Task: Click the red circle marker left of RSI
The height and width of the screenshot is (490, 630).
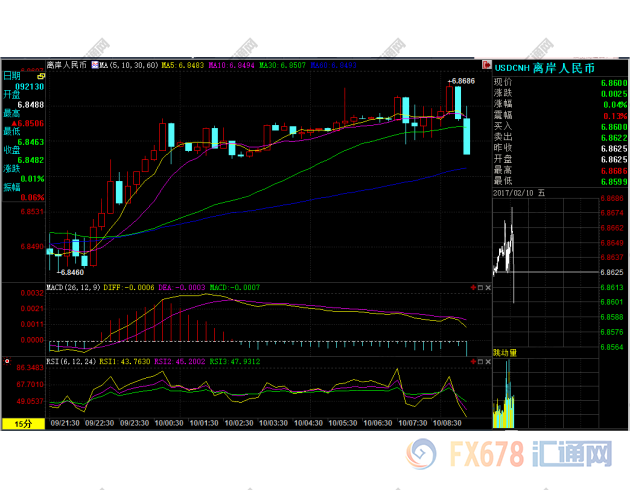Action: 7,360
